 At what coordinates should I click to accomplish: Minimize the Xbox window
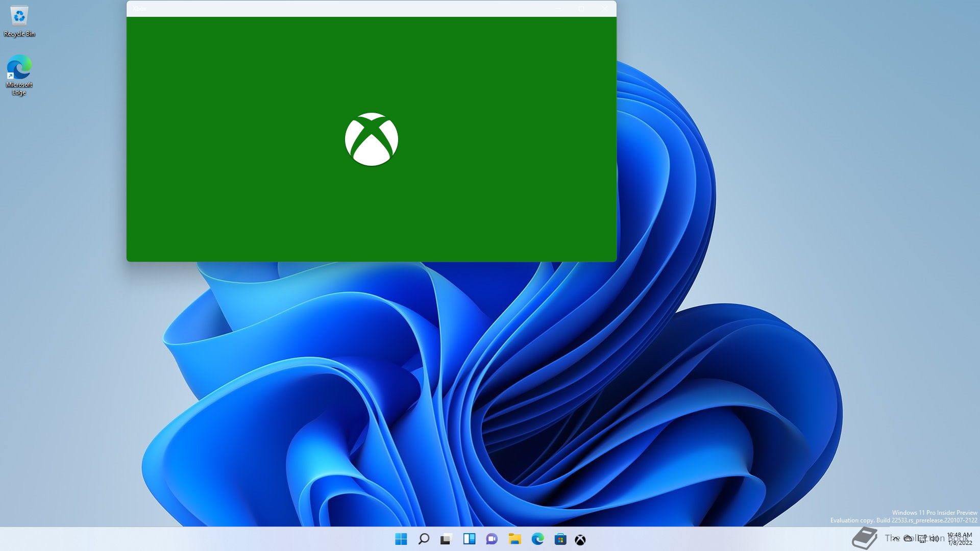coord(558,9)
